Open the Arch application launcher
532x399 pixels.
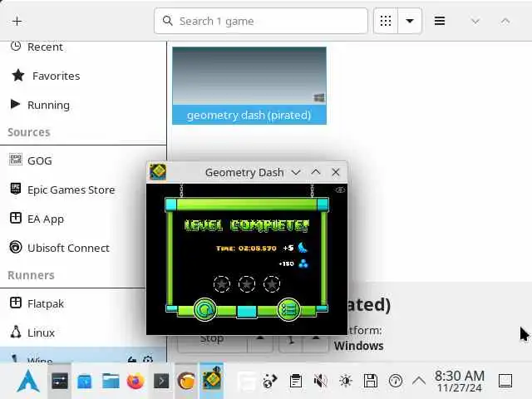click(x=28, y=381)
